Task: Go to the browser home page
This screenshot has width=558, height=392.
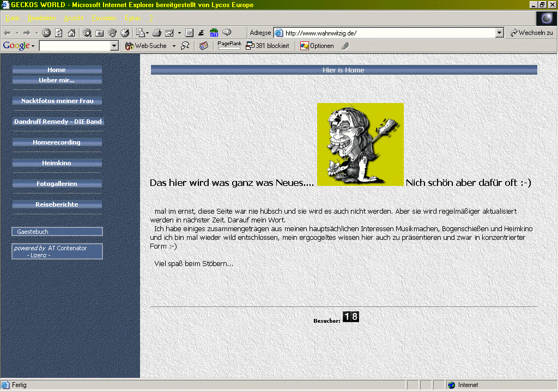Action: (71, 33)
